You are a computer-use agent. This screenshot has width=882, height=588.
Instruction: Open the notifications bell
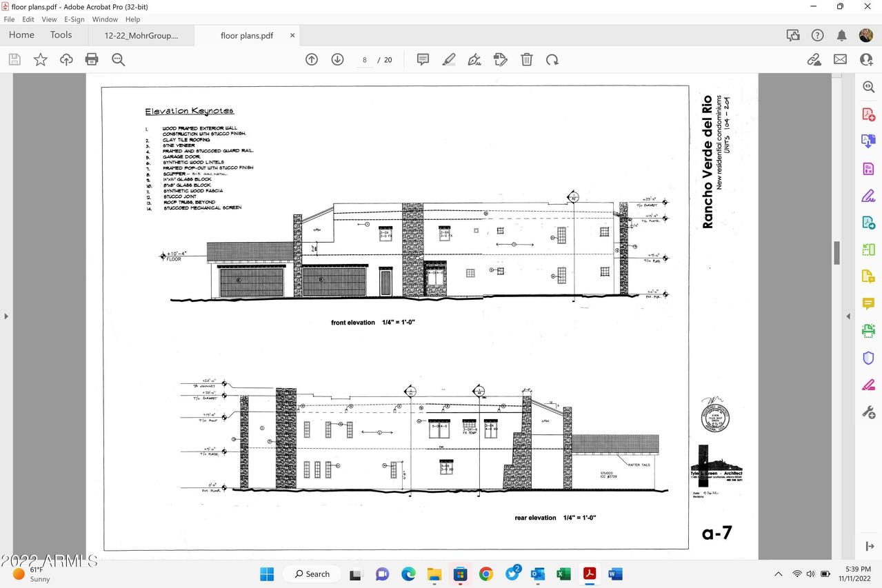pyautogui.click(x=841, y=35)
